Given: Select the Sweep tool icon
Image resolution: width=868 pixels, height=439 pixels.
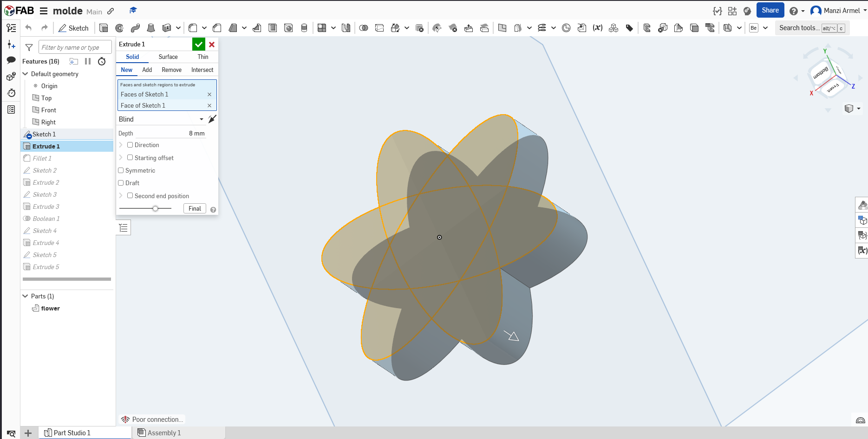Looking at the screenshot, I should point(135,28).
